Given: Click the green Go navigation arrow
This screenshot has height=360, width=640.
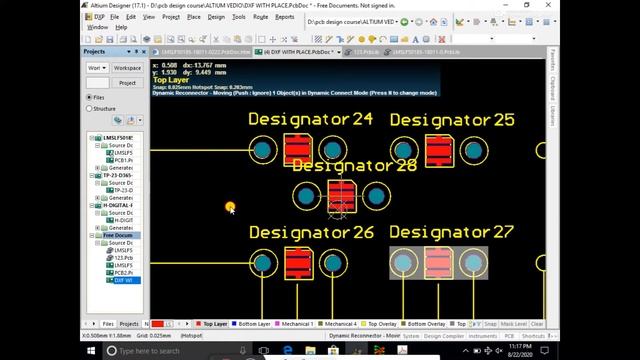Looking at the screenshot, I should [x=404, y=22].
